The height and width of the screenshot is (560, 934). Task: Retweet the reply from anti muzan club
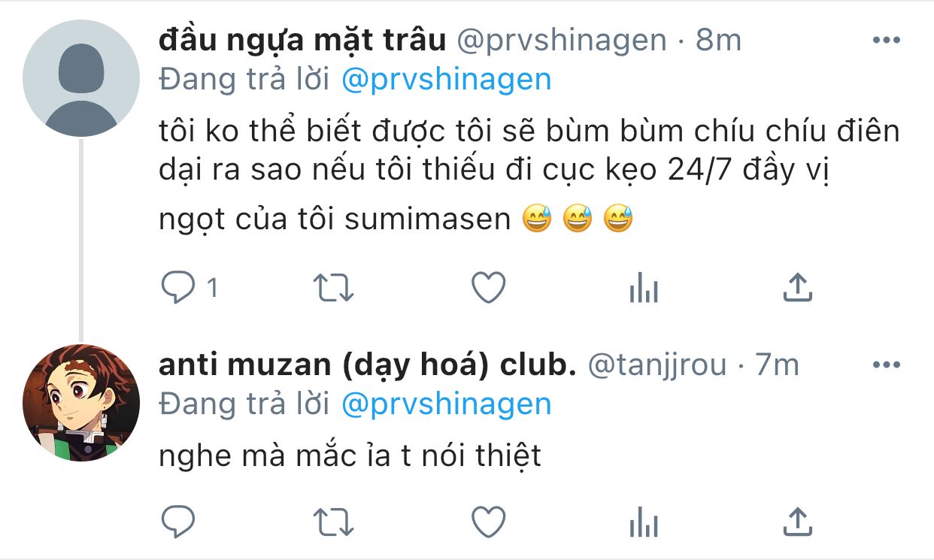[334, 521]
